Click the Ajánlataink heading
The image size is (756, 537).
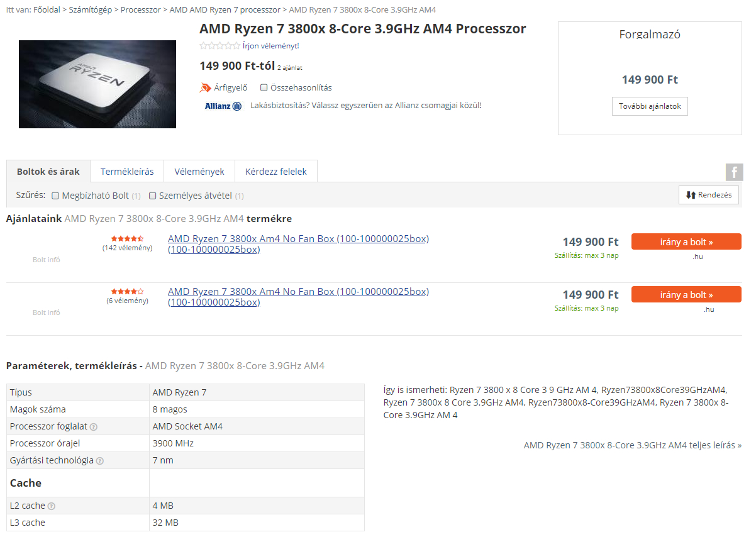pyautogui.click(x=149, y=219)
